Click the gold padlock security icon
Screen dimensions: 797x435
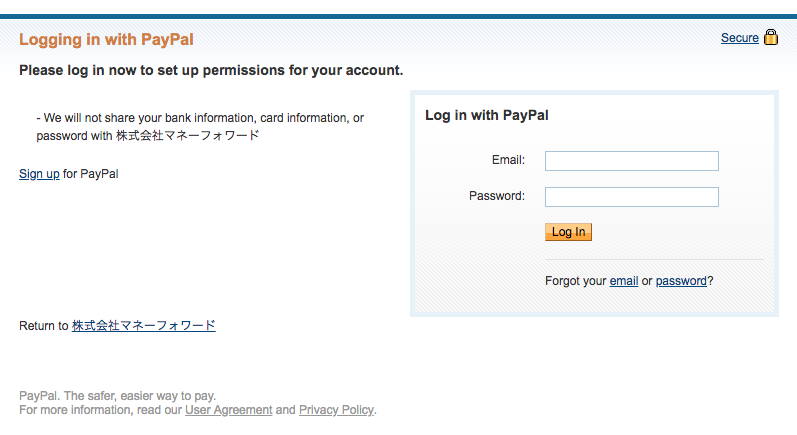point(771,37)
